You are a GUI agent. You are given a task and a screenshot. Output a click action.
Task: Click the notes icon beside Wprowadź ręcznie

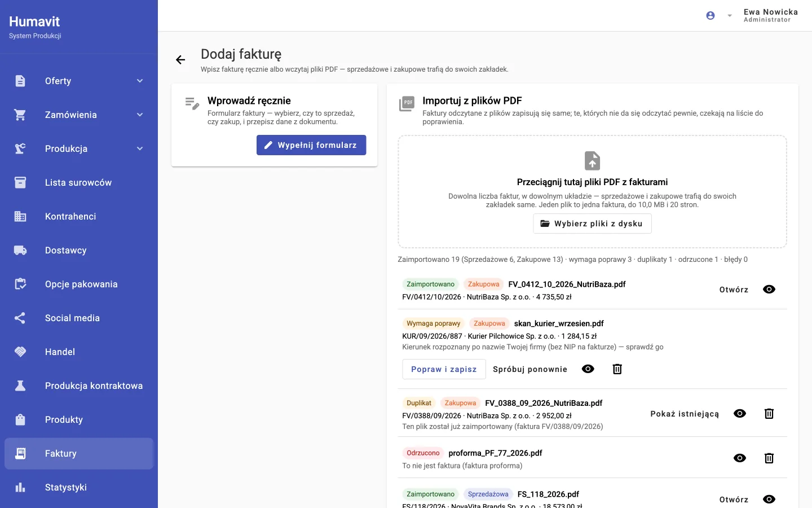tap(192, 103)
